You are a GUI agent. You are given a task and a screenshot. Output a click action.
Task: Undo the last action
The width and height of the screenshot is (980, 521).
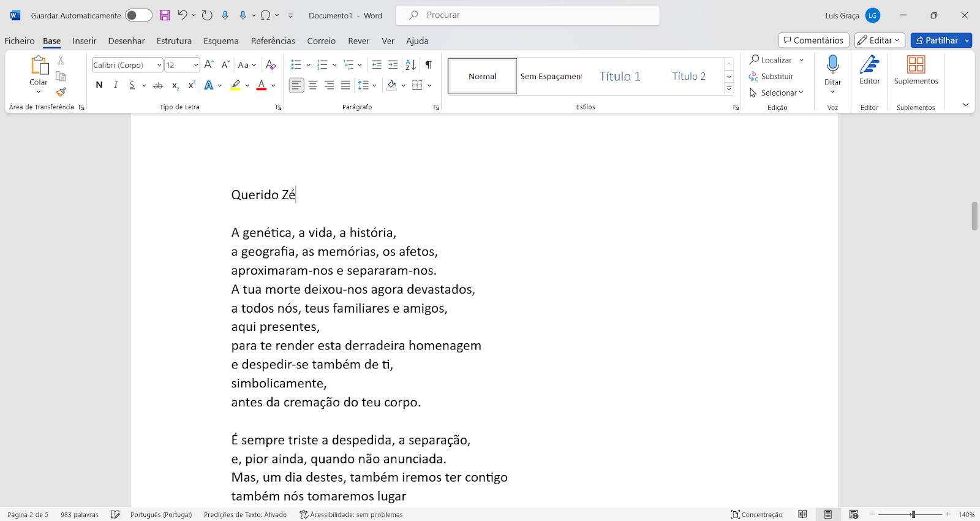[183, 15]
